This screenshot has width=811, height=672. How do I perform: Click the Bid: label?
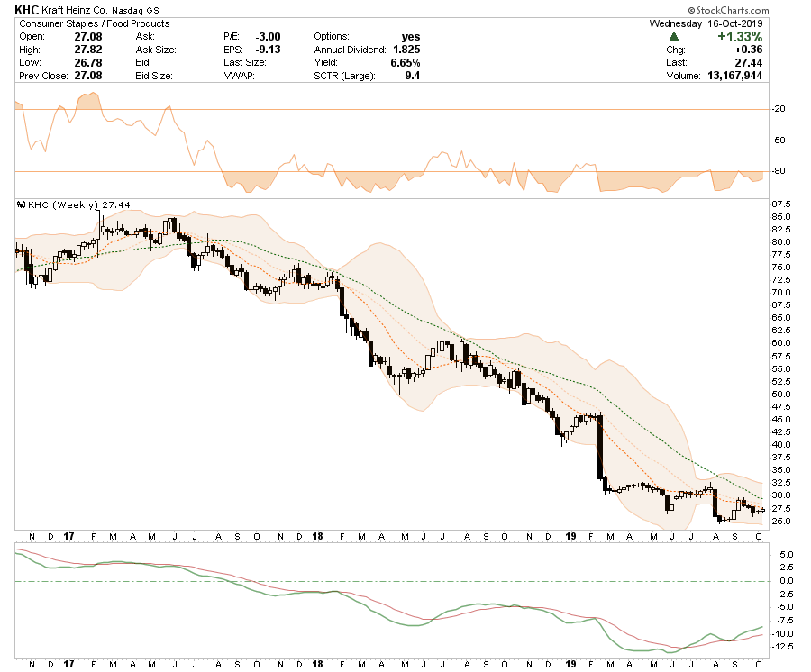[x=143, y=62]
